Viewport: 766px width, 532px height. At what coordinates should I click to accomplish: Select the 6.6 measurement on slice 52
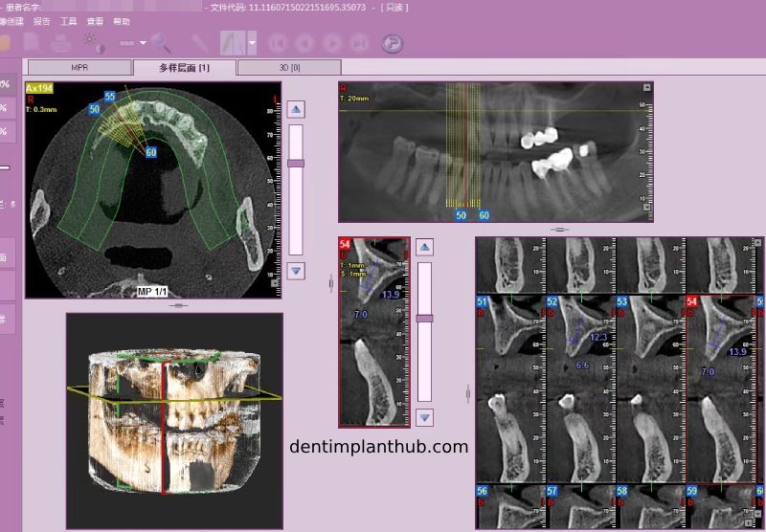click(x=582, y=366)
